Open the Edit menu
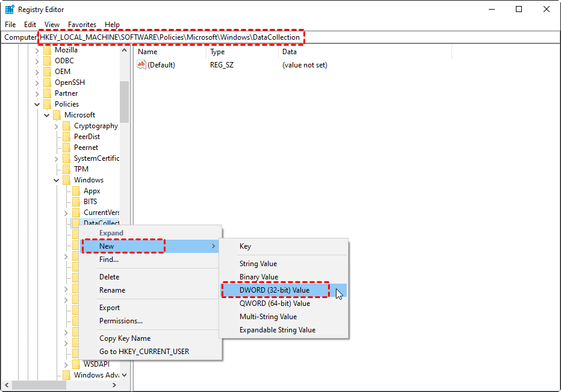561x392 pixels. 29,25
